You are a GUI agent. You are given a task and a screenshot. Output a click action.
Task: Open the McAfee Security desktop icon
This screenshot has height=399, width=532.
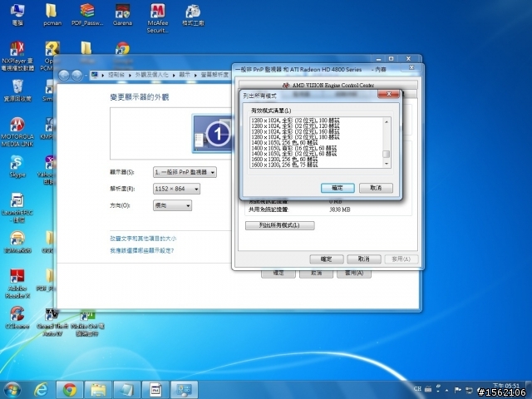157,18
